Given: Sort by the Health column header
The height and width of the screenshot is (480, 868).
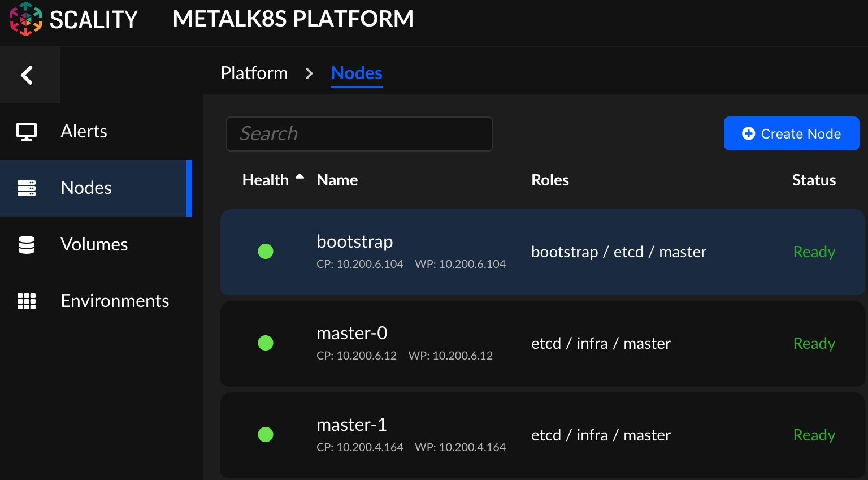Looking at the screenshot, I should pyautogui.click(x=266, y=180).
